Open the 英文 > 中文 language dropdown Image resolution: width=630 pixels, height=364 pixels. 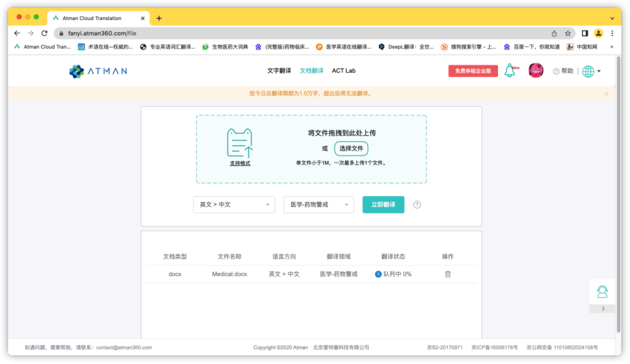point(234,204)
